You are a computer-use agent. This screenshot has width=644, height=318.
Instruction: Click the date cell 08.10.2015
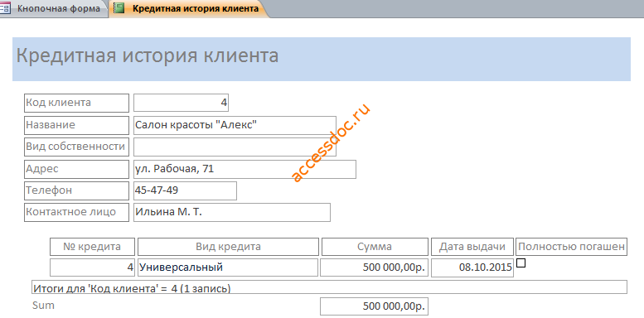coord(472,267)
